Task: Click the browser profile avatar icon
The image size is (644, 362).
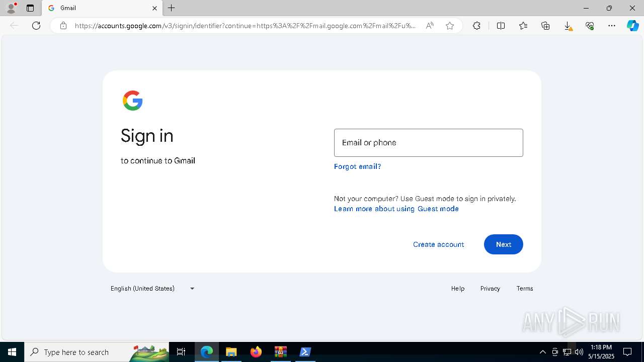Action: pos(11,8)
